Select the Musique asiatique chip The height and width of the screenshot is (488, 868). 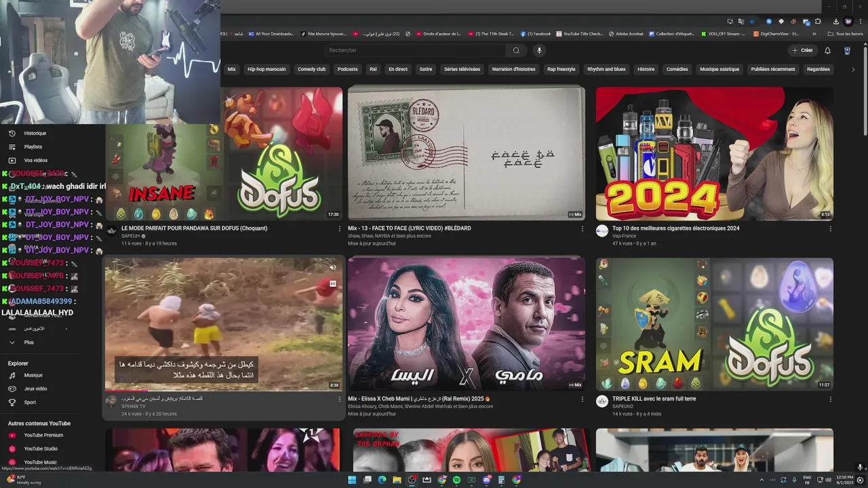point(719,69)
